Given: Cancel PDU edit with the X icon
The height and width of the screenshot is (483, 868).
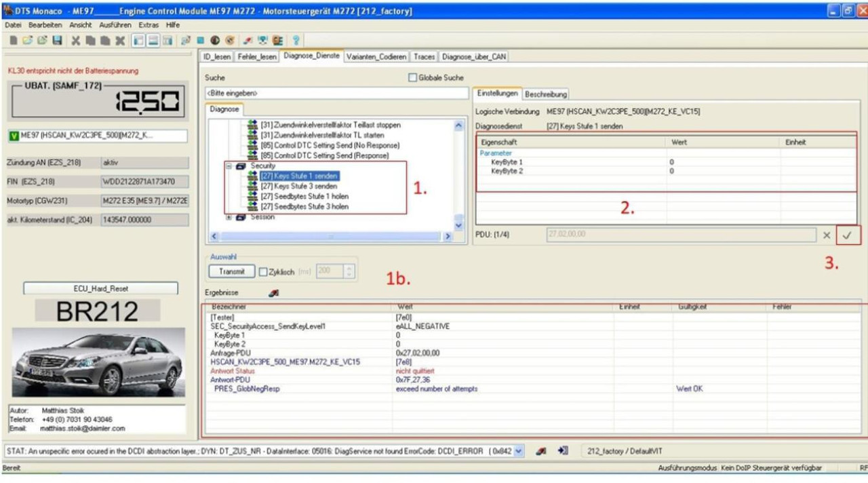Looking at the screenshot, I should [x=827, y=235].
